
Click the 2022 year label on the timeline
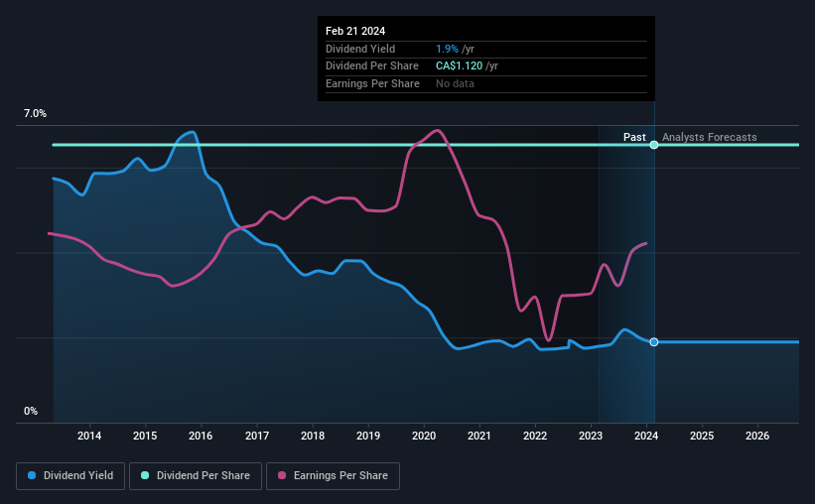click(x=535, y=436)
